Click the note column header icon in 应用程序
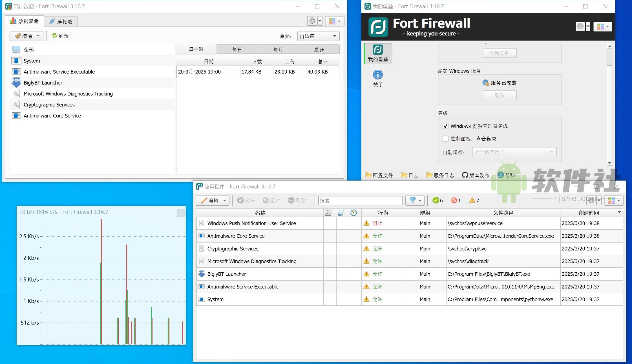This screenshot has height=364, width=632. [x=341, y=213]
